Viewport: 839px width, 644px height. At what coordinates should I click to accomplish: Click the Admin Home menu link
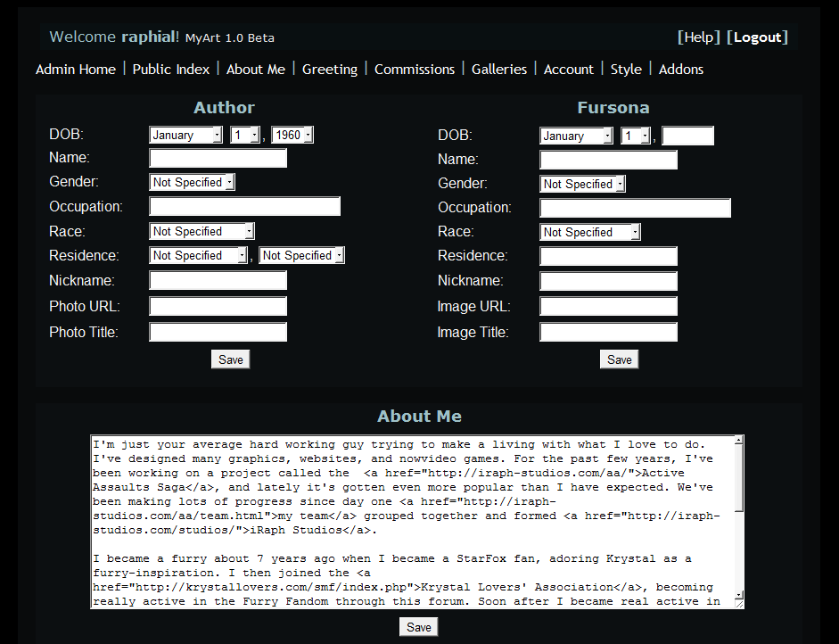click(x=76, y=69)
